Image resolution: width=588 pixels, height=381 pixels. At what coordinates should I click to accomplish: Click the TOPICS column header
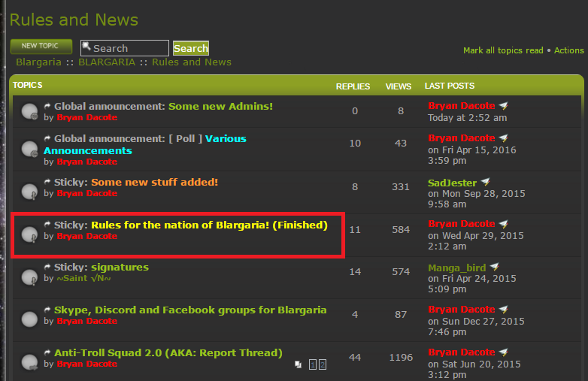click(27, 85)
